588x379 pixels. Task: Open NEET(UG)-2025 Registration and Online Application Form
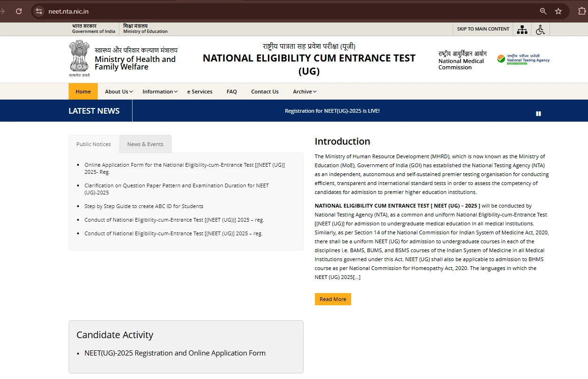(175, 353)
